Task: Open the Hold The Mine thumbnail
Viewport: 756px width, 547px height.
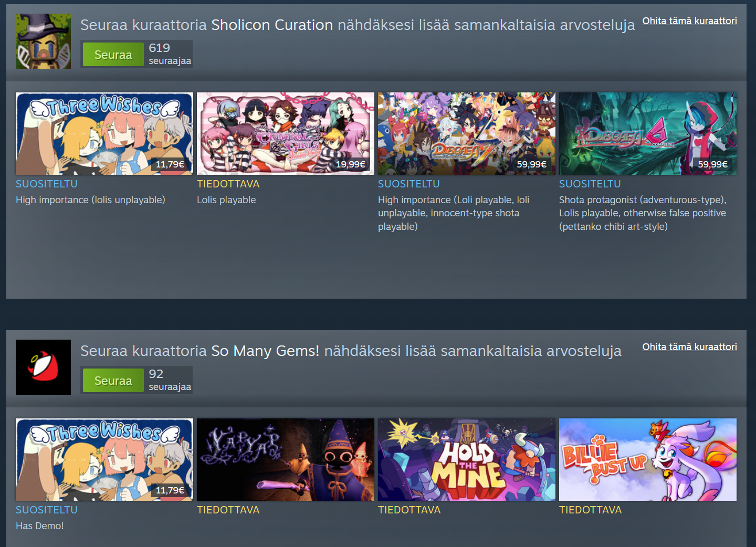Action: click(467, 459)
